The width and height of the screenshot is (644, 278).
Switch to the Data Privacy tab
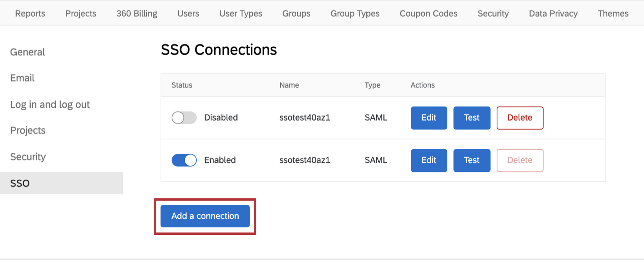tap(553, 14)
